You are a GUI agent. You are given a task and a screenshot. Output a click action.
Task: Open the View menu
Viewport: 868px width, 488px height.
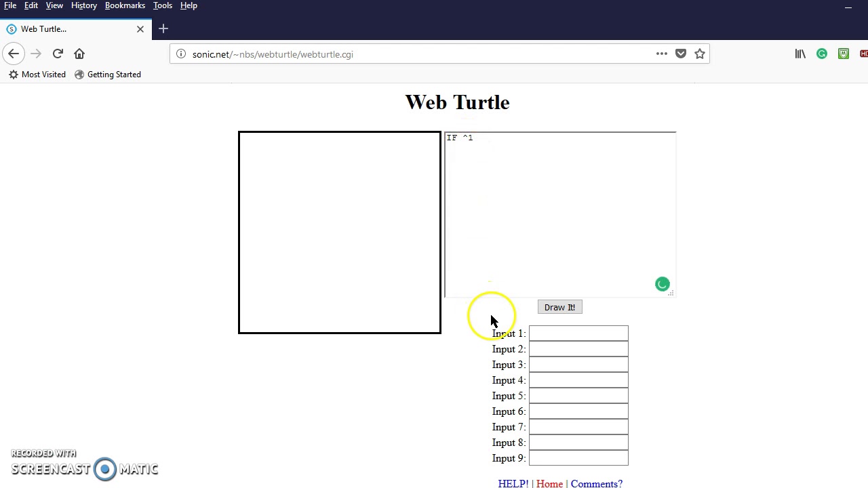click(54, 5)
